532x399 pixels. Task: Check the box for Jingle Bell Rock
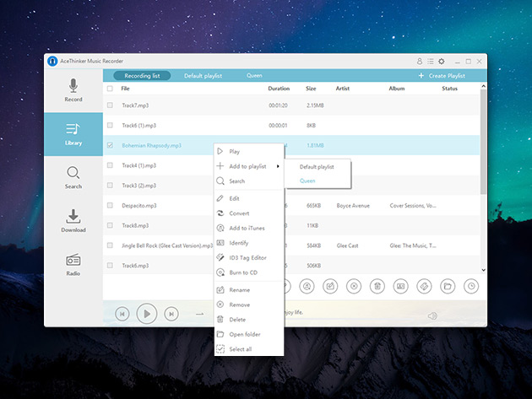coord(110,245)
